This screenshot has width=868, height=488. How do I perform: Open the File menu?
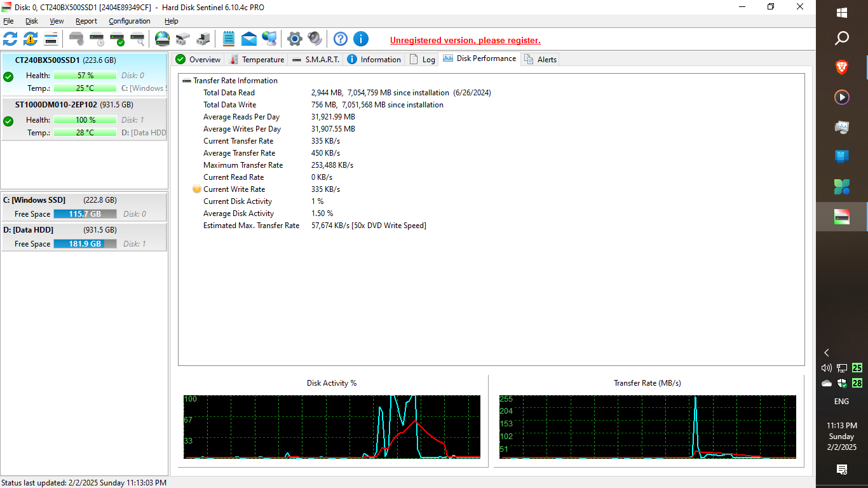tap(8, 21)
